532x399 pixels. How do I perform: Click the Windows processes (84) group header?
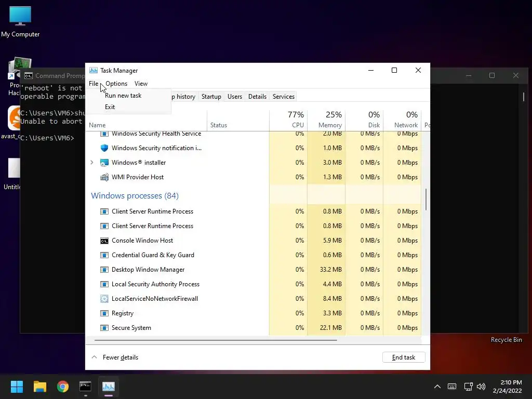(135, 196)
